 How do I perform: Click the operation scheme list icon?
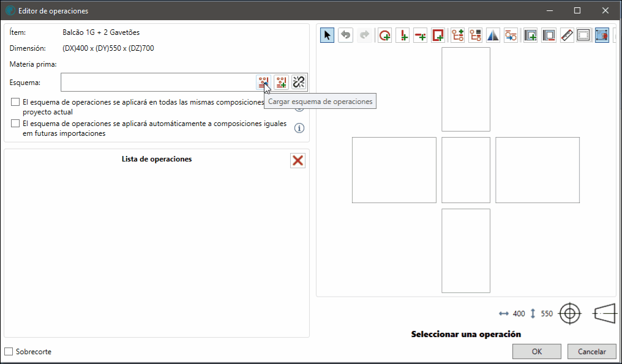[x=475, y=35]
